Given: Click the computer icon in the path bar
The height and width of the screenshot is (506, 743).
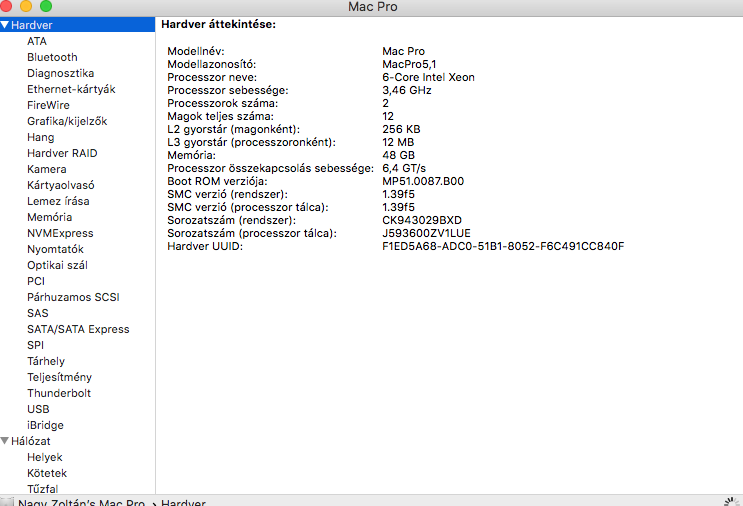Looking at the screenshot, I should tap(7, 502).
